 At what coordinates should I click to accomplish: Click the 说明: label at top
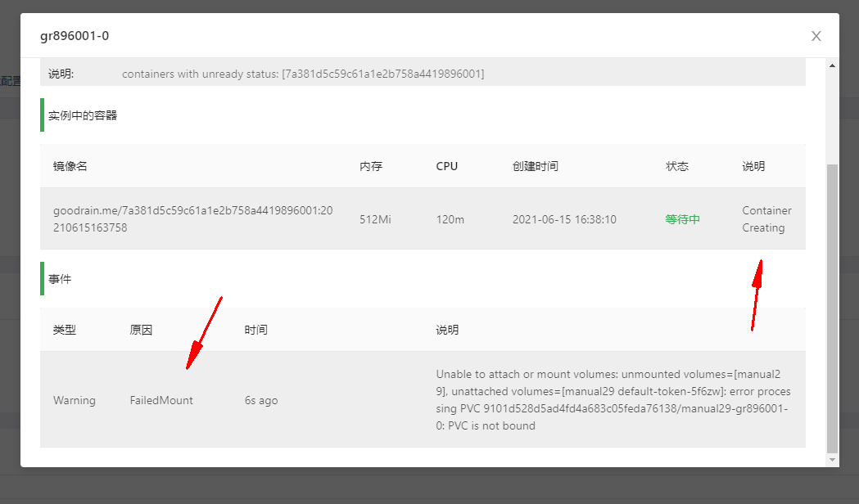tap(61, 74)
